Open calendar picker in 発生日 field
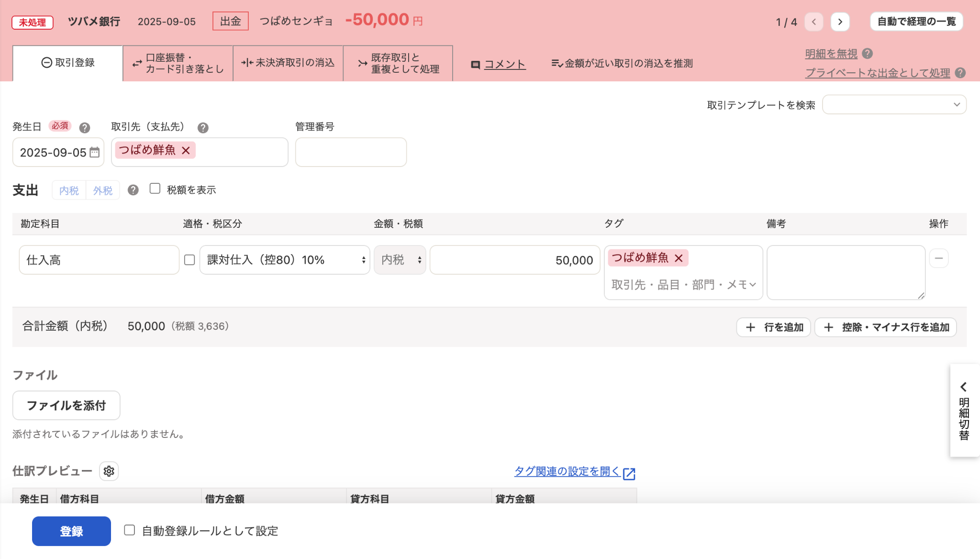 coord(95,152)
